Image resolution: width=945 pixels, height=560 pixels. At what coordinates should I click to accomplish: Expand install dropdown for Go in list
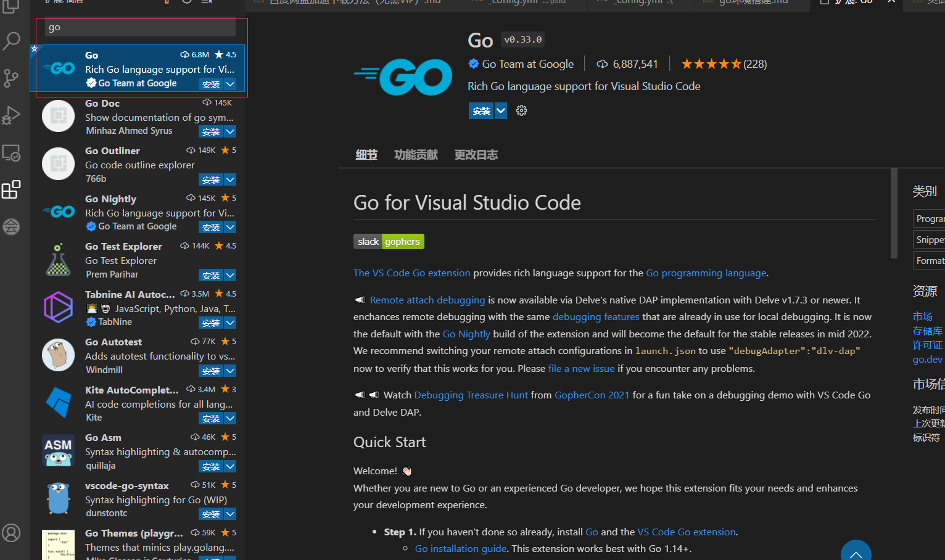point(230,84)
